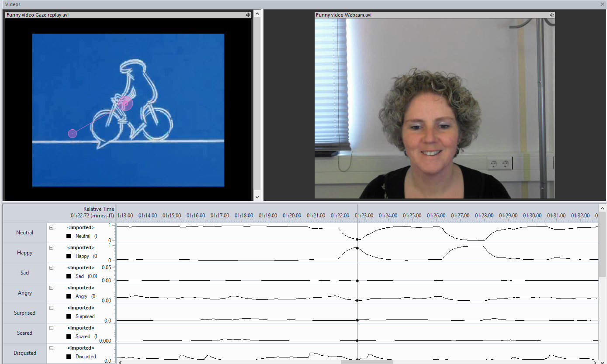Click the right arrow of the timeline horizontal scrollbar
Image resolution: width=607 pixels, height=364 pixels.
595,362
